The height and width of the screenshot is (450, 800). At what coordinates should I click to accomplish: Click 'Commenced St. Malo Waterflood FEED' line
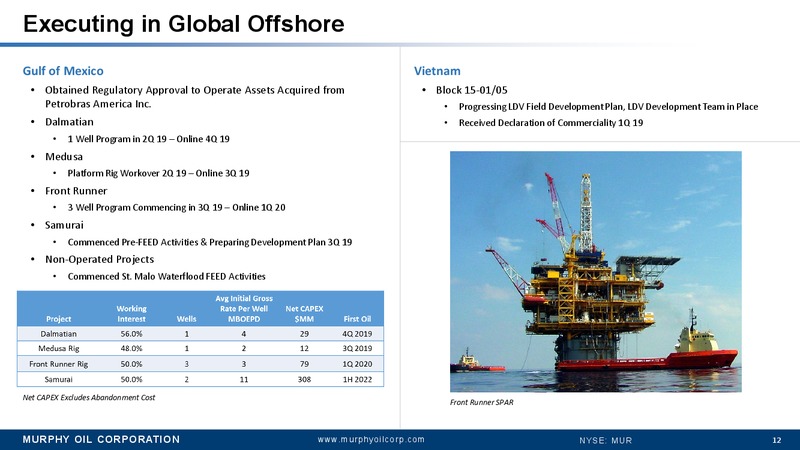click(166, 277)
